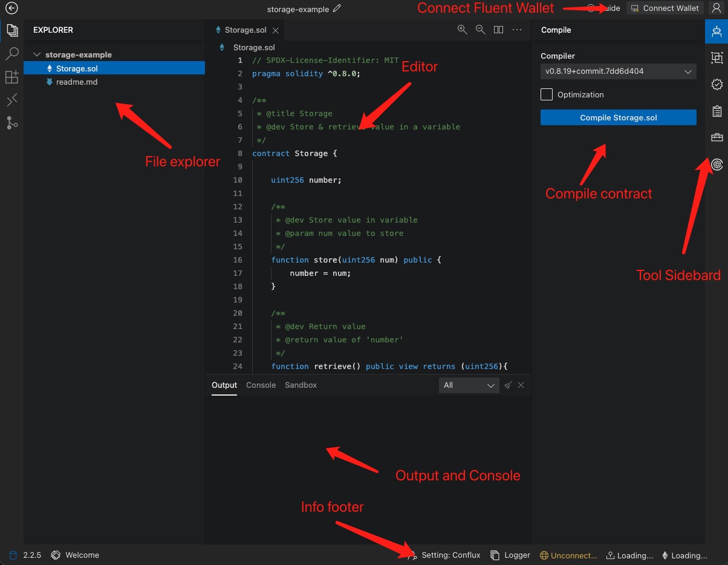The width and height of the screenshot is (728, 565).
Task: Click the Compile Storage.sol button
Action: [x=618, y=117]
